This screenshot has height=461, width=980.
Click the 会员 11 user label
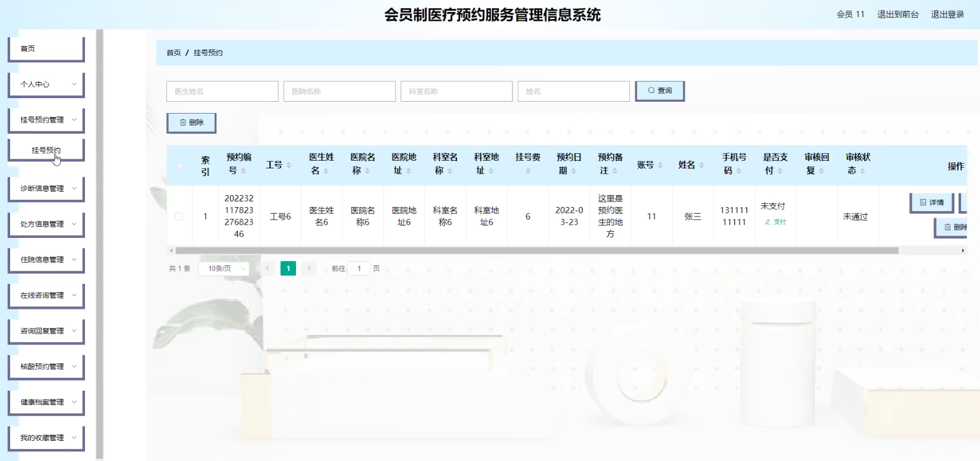tap(850, 14)
